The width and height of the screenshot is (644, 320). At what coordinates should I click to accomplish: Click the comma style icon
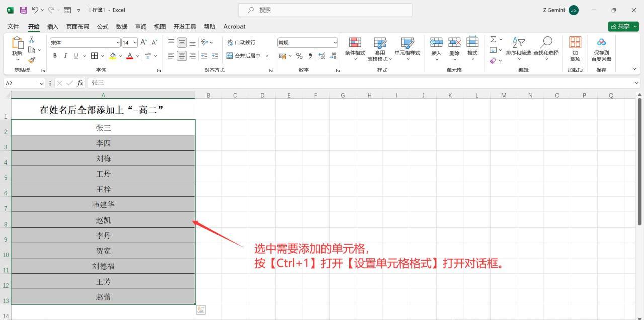pos(310,56)
